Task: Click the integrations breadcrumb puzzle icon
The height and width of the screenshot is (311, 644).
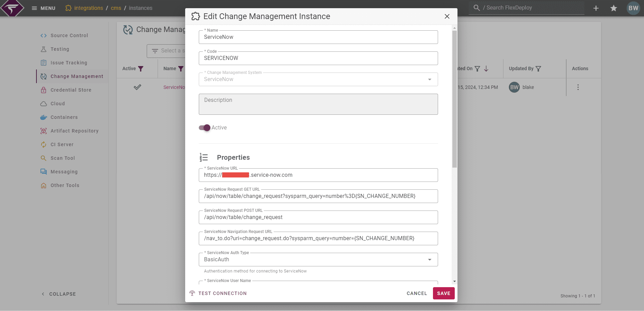Action: tap(68, 8)
